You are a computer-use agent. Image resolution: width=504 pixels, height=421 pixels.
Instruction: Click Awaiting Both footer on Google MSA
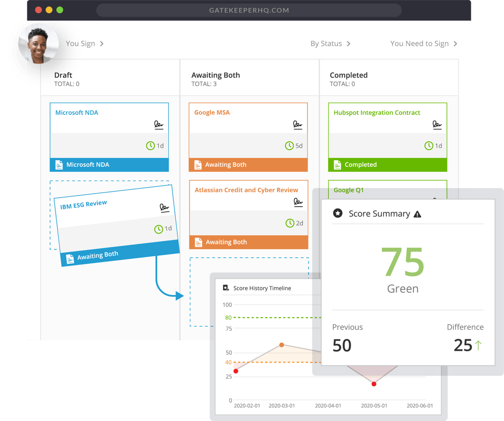248,165
